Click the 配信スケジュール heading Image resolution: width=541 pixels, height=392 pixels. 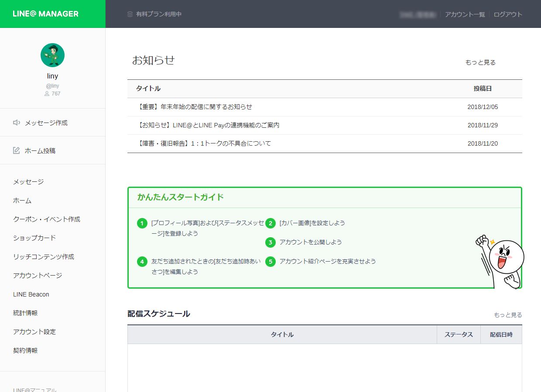[159, 314]
